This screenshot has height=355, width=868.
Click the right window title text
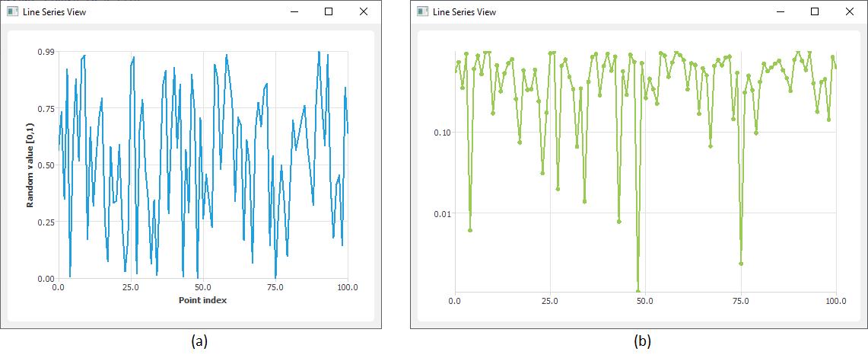465,11
